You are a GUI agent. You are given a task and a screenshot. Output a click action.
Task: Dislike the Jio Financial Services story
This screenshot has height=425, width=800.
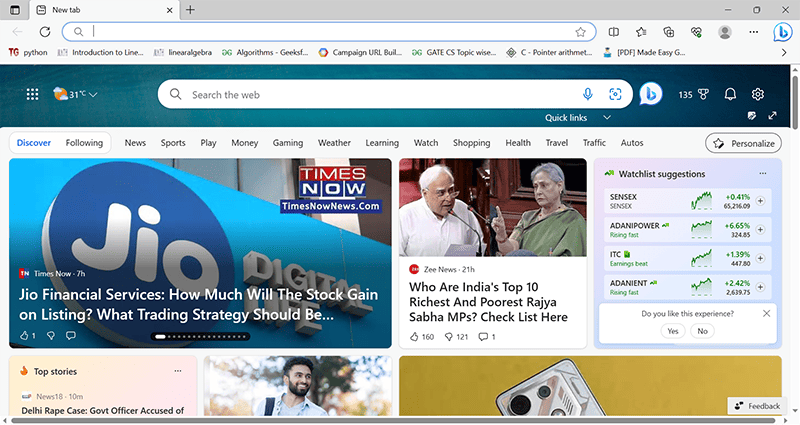[51, 336]
